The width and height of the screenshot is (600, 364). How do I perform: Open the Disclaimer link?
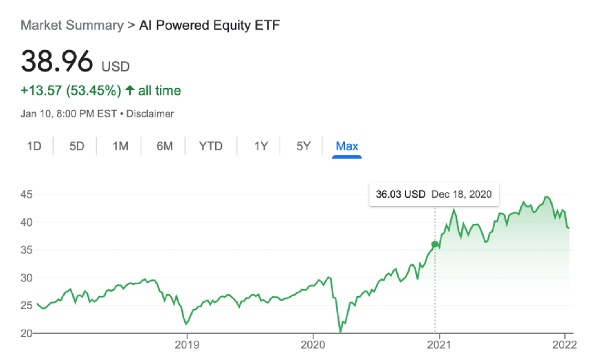click(149, 113)
